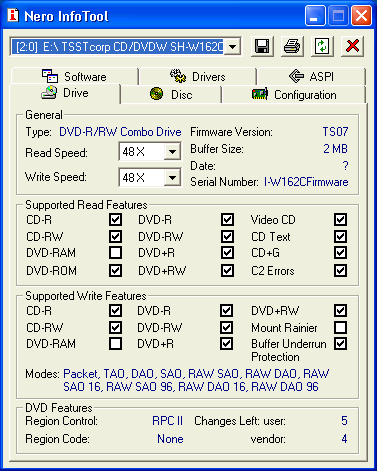
Task: Toggle Mount Rainier checkbox
Action: click(340, 327)
